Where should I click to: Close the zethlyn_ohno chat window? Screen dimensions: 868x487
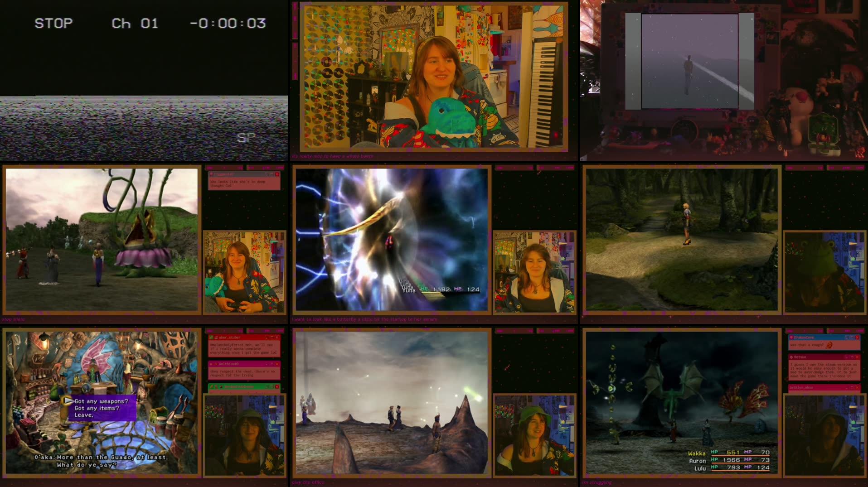tap(857, 387)
